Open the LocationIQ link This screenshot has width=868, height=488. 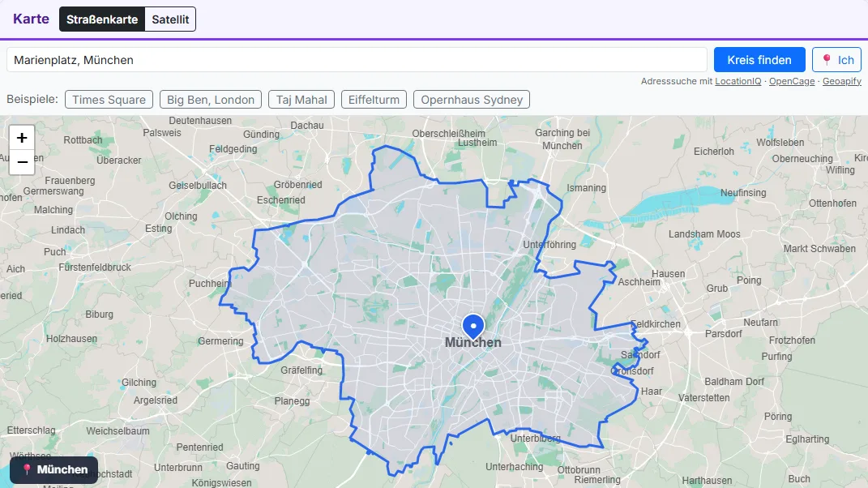coord(738,81)
